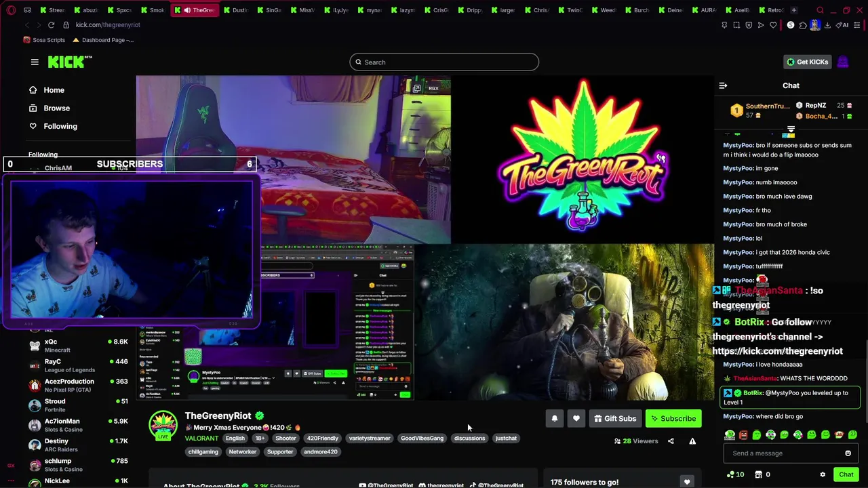
Task: Report the stream with warning icon
Action: pos(692,441)
